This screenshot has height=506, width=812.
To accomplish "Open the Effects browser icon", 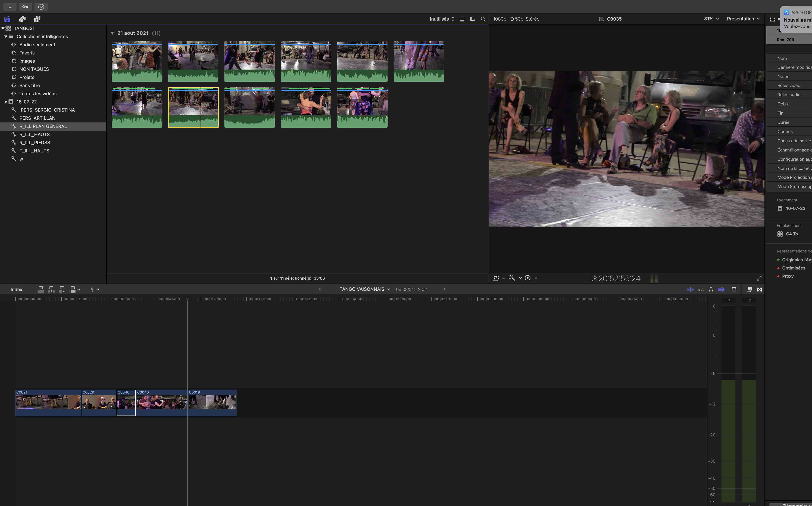I will coord(749,290).
